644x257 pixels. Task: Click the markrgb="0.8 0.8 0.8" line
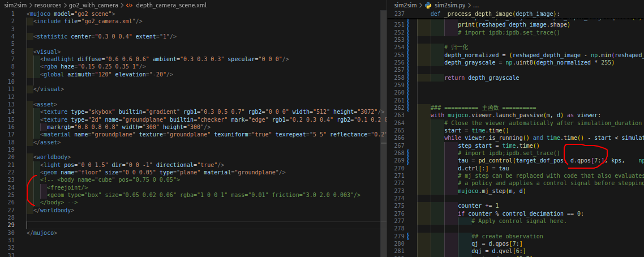tap(128, 127)
